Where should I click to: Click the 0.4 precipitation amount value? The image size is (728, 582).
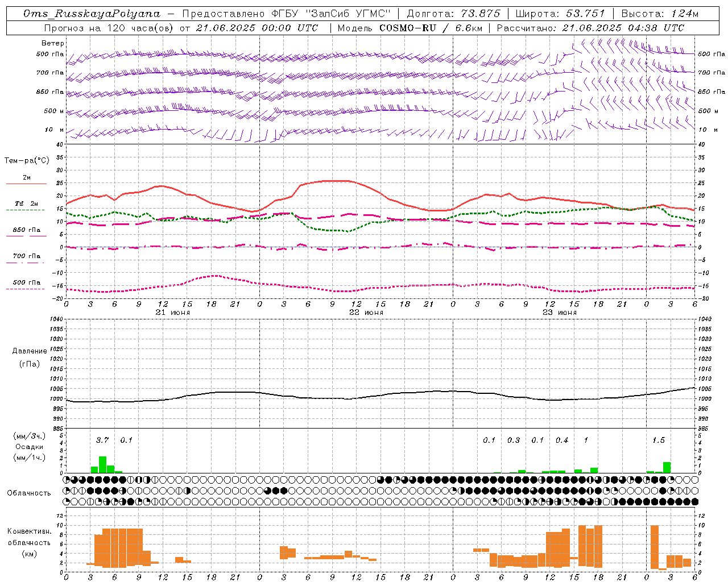click(562, 440)
